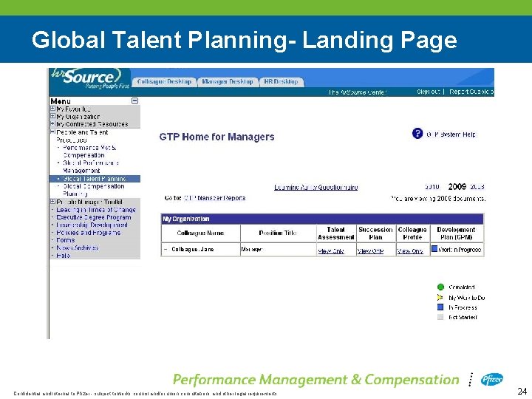The height and width of the screenshot is (399, 532).
Task: Switch to the HR Desktop tab
Action: click(281, 82)
